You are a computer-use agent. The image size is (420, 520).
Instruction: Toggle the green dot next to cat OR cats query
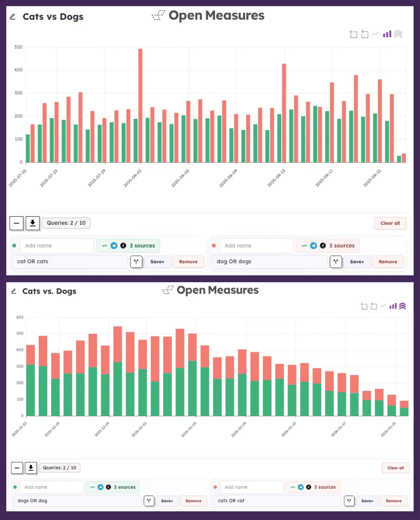14,246
